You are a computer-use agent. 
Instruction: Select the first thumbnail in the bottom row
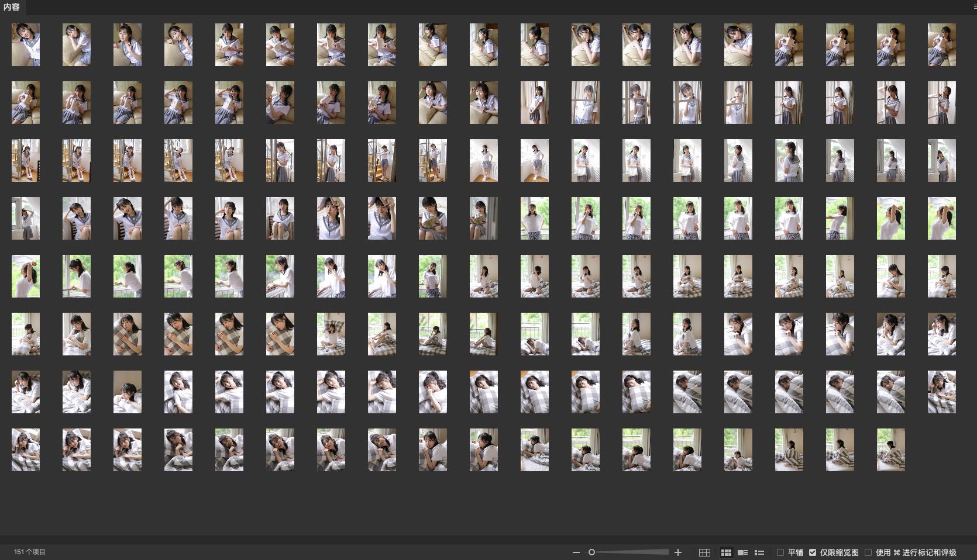26,450
